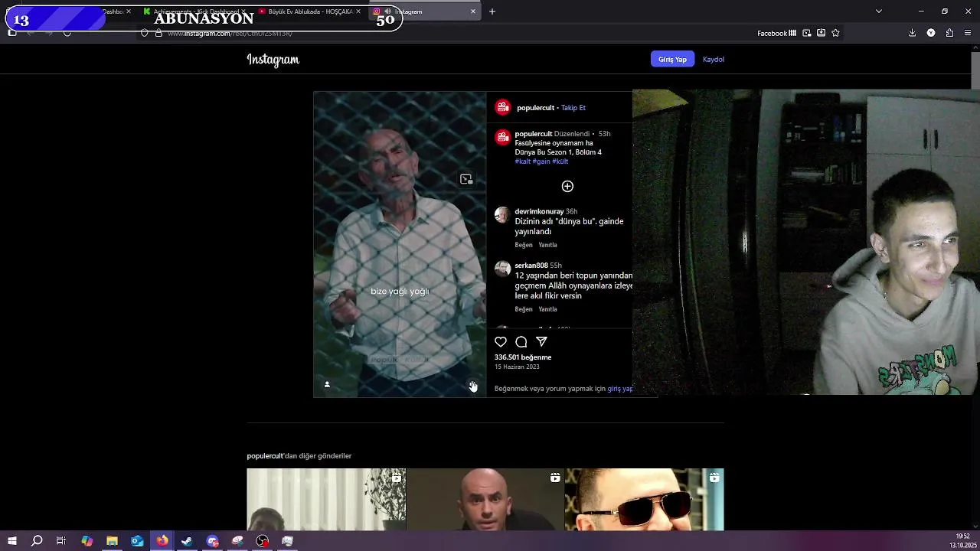Click the 336.501 beğenme likes count
Screen dimensions: 980x551
pos(523,357)
